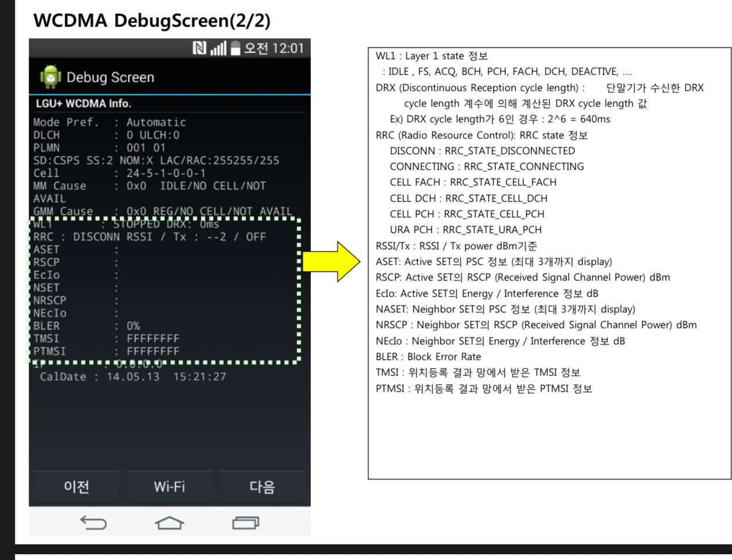Screen dimensions: 732x560
Task: Click the 'DRX (Discontinuous Reception cycle length)' line
Action: (539, 88)
